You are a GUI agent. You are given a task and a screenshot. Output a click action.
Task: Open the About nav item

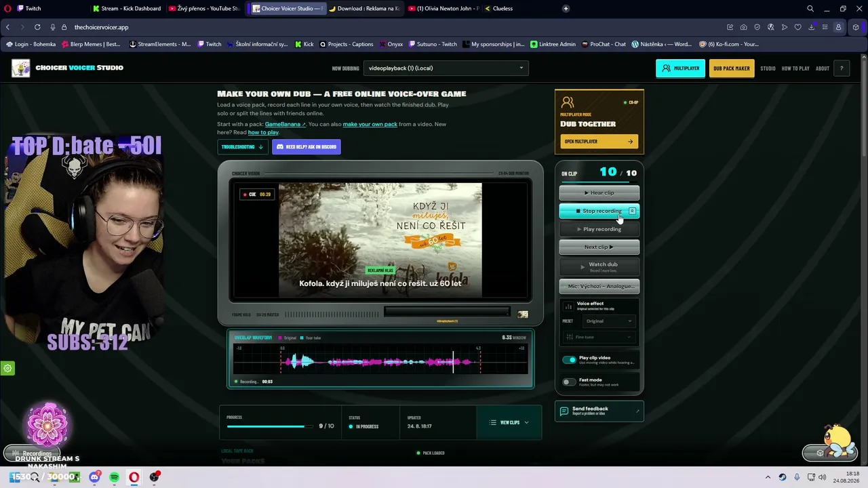[x=823, y=68]
